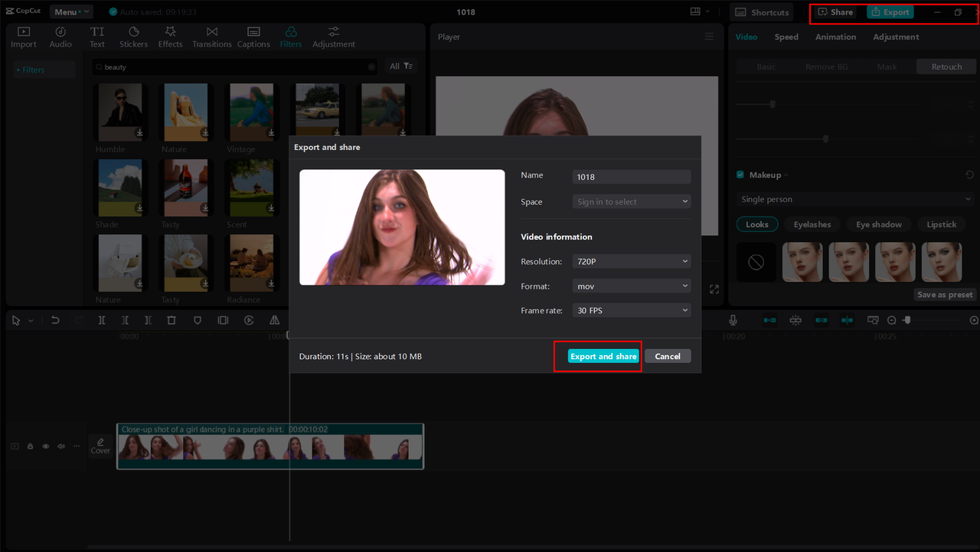The width and height of the screenshot is (980, 552).
Task: Select the Split tool in timeline toolbar
Action: pyautogui.click(x=102, y=320)
